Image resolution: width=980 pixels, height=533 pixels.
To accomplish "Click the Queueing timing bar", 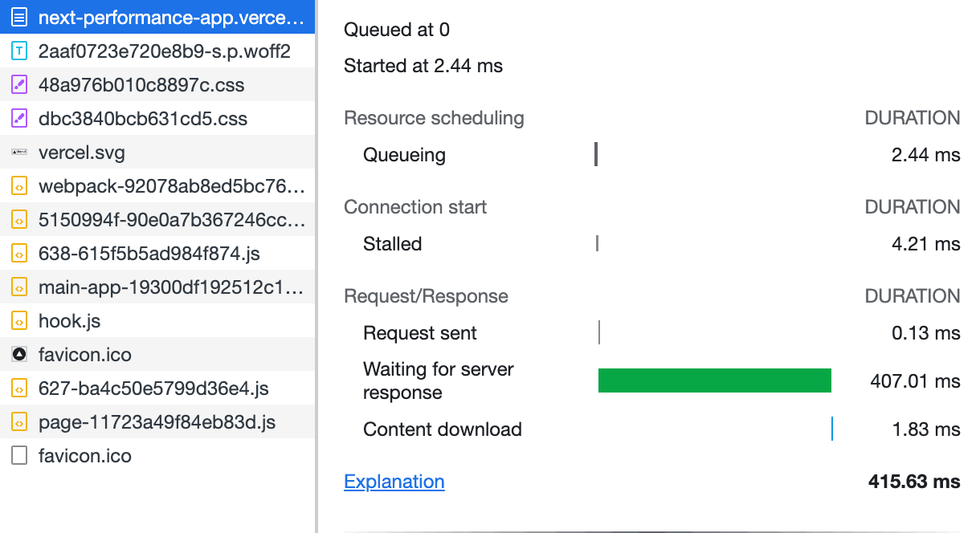I will point(596,154).
